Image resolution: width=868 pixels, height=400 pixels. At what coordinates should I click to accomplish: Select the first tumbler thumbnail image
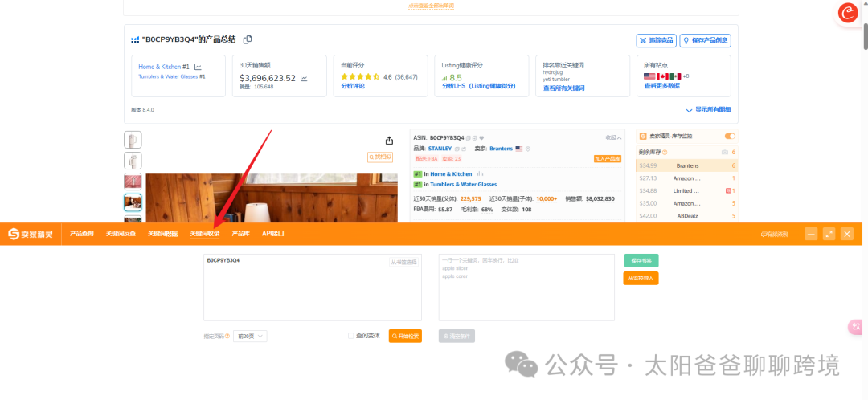click(x=133, y=140)
